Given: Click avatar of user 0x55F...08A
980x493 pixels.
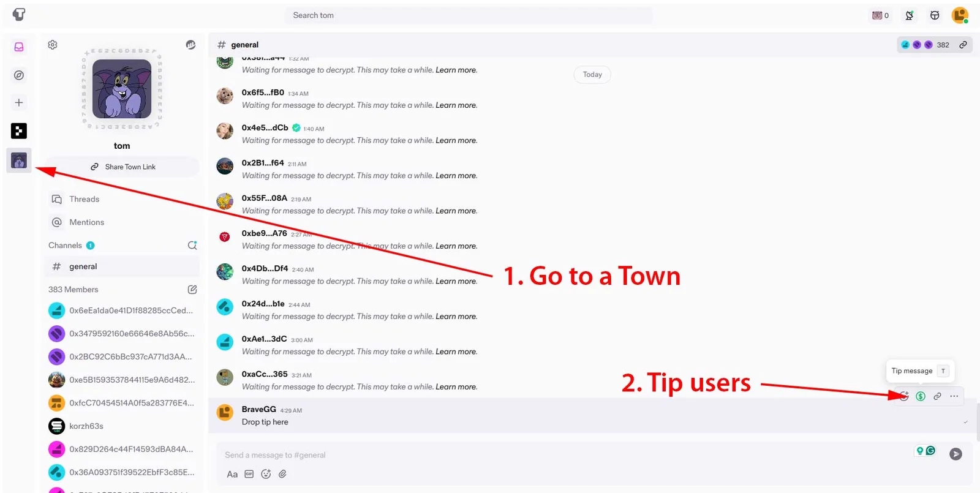Looking at the screenshot, I should (225, 201).
